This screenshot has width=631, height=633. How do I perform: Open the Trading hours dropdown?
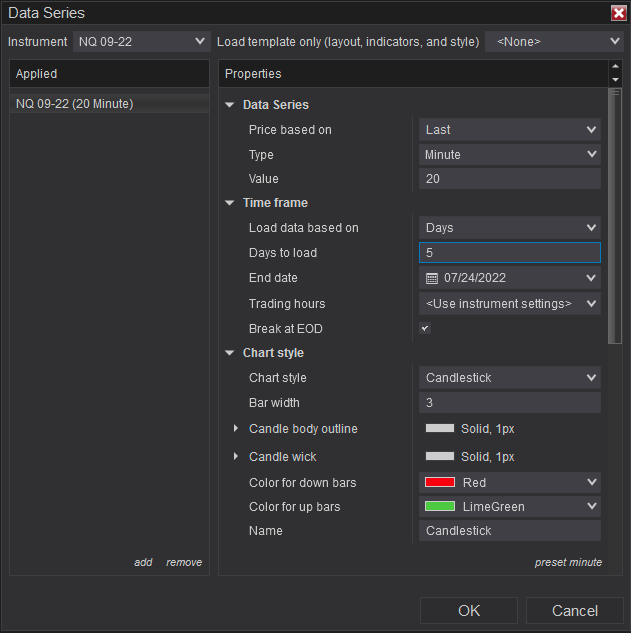click(509, 303)
